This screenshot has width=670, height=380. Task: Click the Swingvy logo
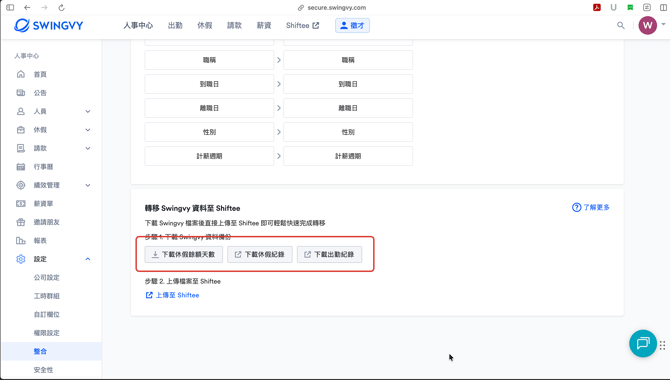[49, 25]
